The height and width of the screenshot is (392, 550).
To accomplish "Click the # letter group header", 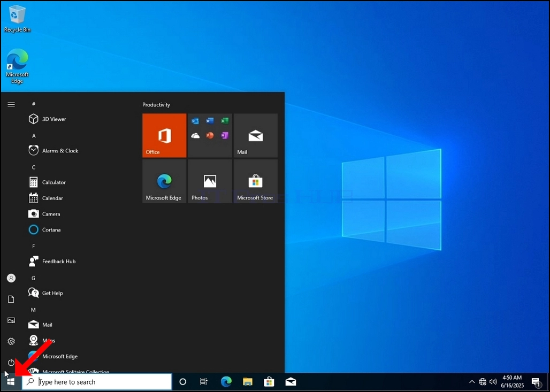I will pos(34,104).
